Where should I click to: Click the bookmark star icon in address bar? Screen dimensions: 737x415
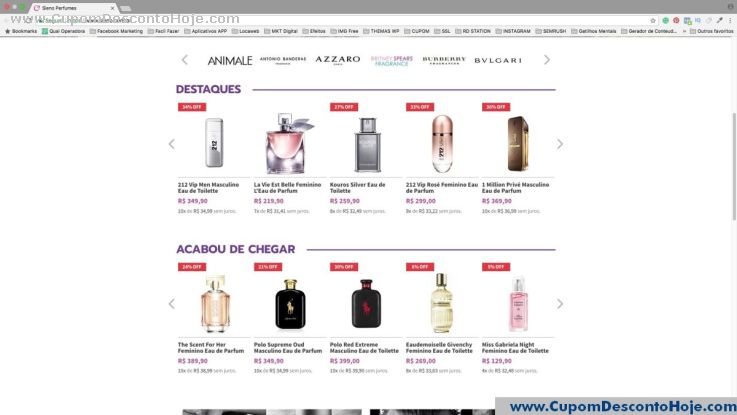(653, 21)
